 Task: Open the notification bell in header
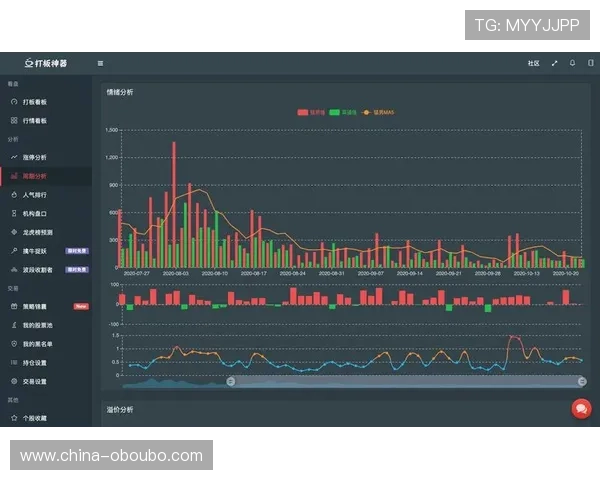click(x=572, y=63)
